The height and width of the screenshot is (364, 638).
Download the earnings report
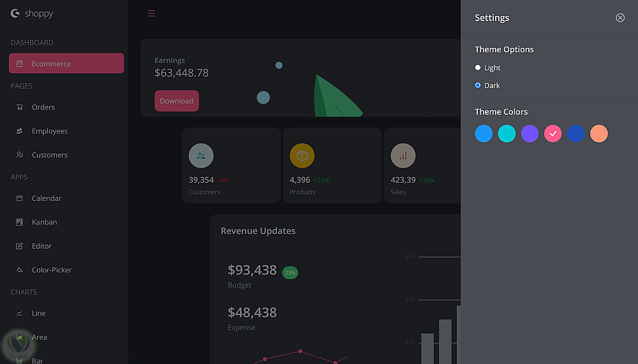tap(177, 101)
